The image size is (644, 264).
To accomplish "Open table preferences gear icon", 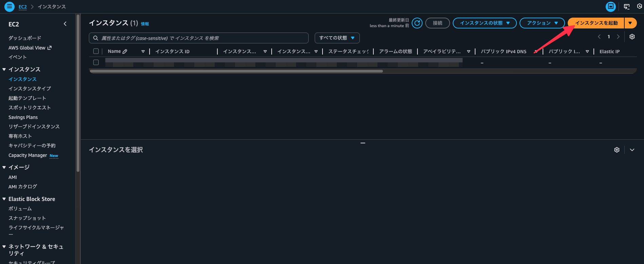I will click(x=632, y=37).
